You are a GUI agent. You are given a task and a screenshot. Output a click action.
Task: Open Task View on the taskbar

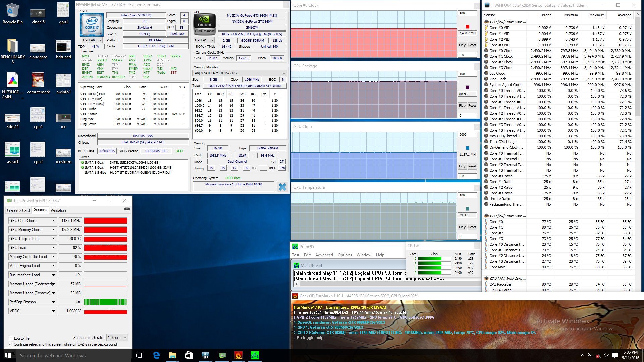[140, 355]
